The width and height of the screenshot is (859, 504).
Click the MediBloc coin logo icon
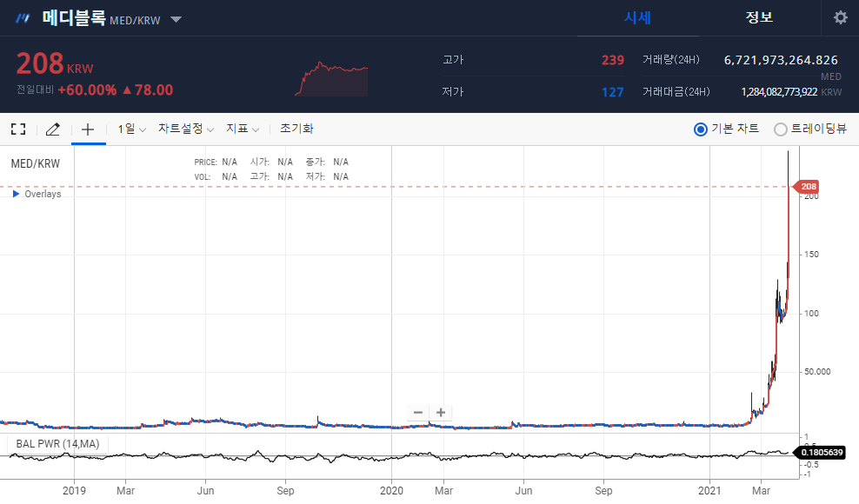(x=23, y=18)
